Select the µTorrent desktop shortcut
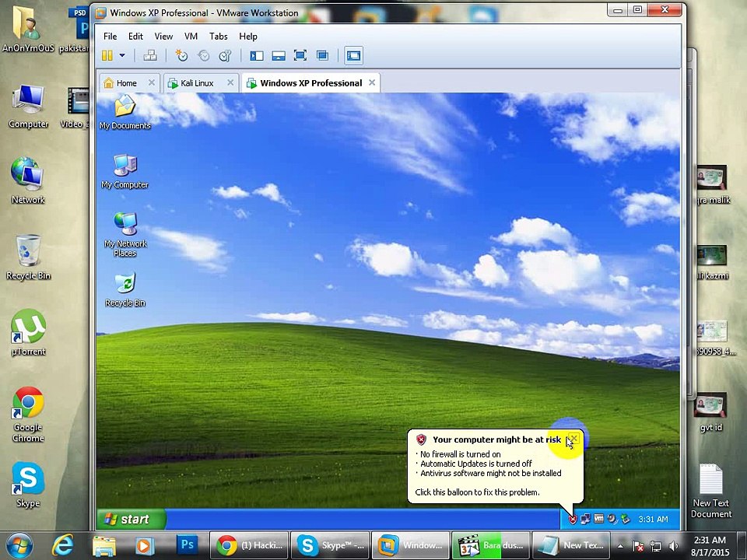The image size is (747, 560). click(x=28, y=333)
